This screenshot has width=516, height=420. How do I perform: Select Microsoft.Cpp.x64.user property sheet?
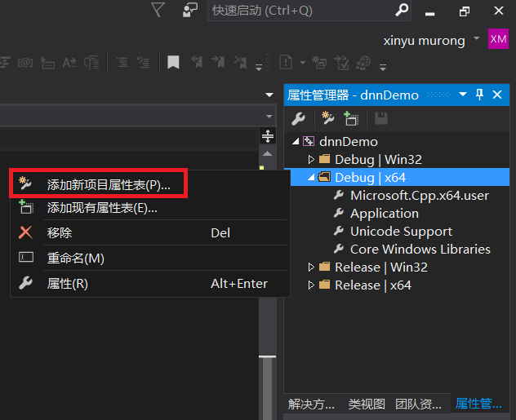pyautogui.click(x=420, y=196)
